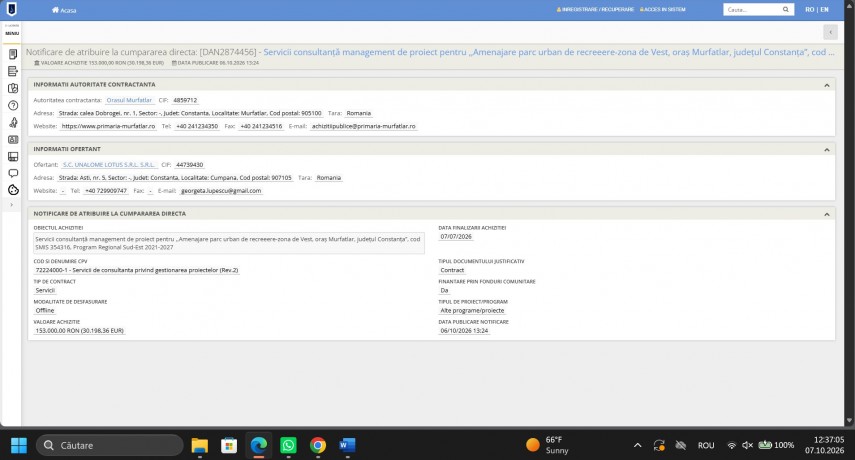Open the ID card icon in the sidebar
The width and height of the screenshot is (855, 460).
(13, 140)
